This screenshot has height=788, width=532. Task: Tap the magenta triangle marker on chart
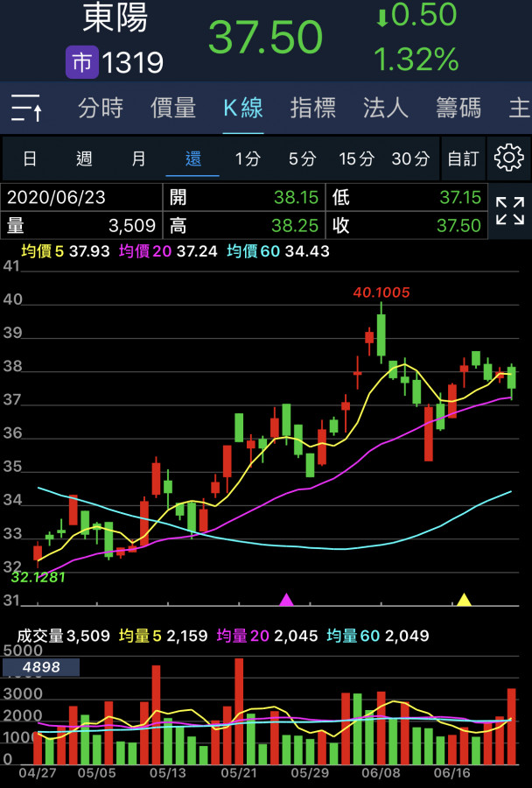286,600
